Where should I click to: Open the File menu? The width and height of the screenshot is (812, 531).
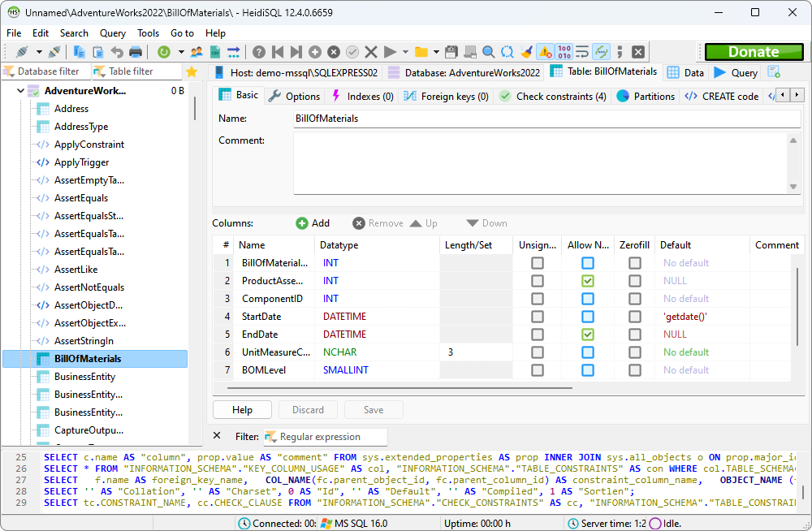pos(14,33)
